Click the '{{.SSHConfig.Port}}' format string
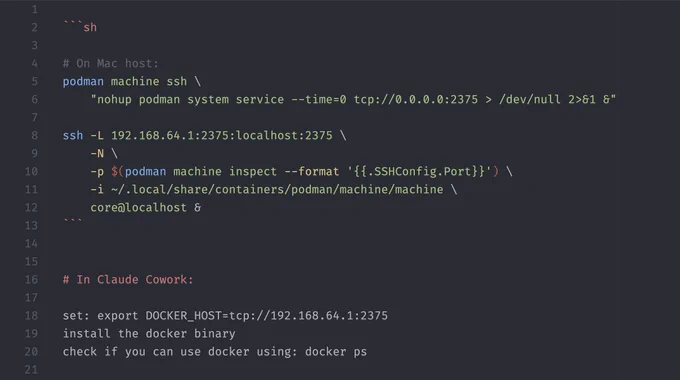The image size is (680, 380). 419,171
